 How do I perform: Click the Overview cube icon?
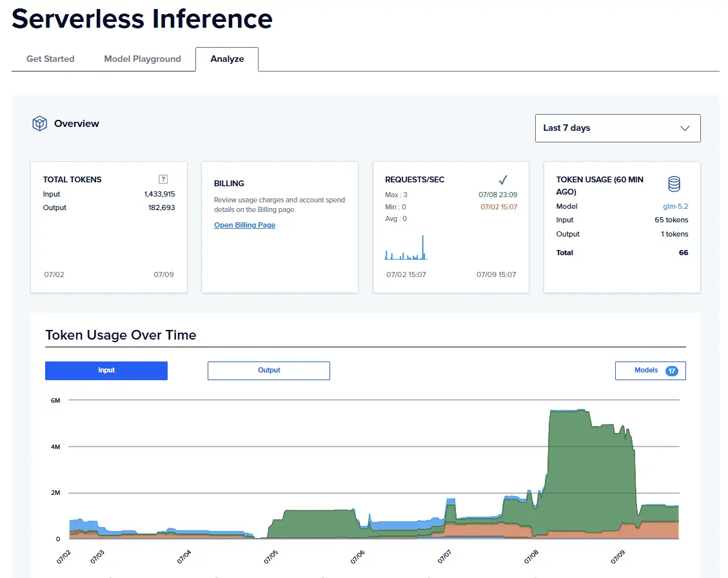pos(39,123)
